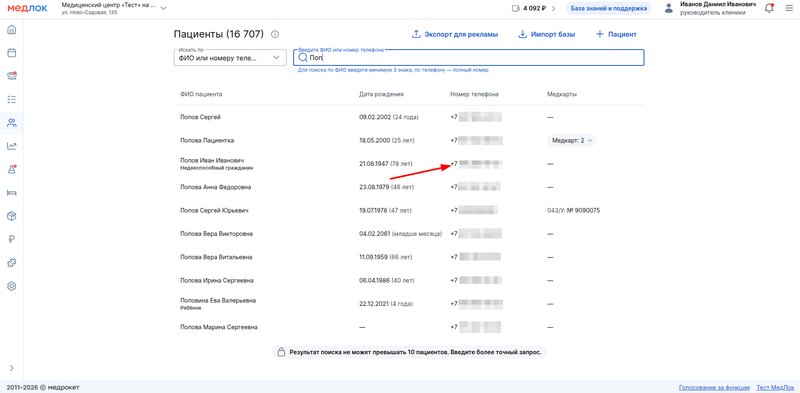Open patient Попов Сергей
Image resolution: width=800 pixels, height=393 pixels.
(200, 117)
